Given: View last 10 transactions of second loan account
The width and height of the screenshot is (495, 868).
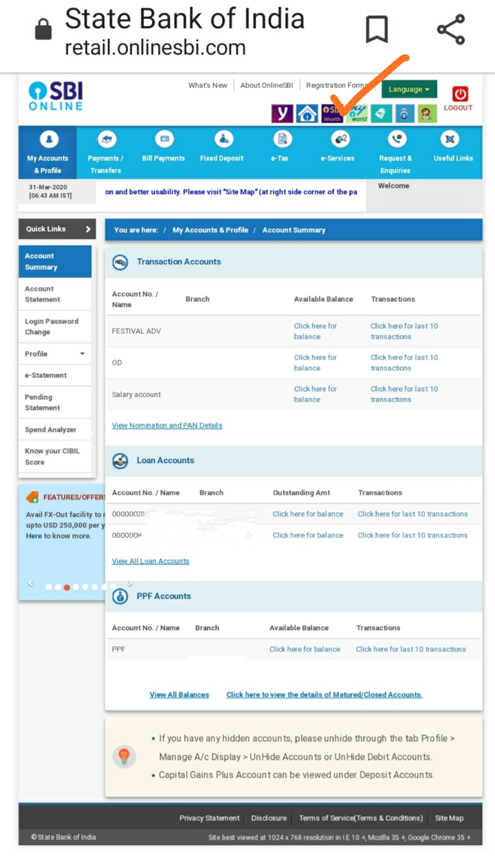Looking at the screenshot, I should [x=413, y=535].
